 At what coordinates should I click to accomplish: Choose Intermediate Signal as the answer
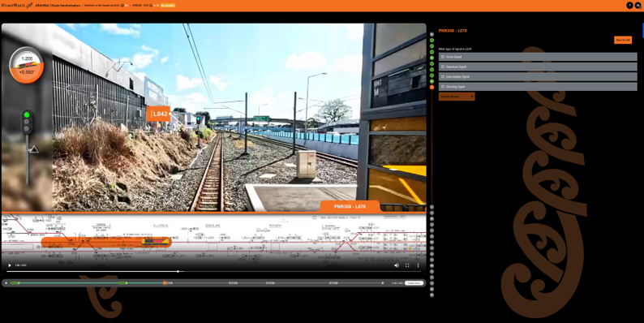click(x=538, y=76)
